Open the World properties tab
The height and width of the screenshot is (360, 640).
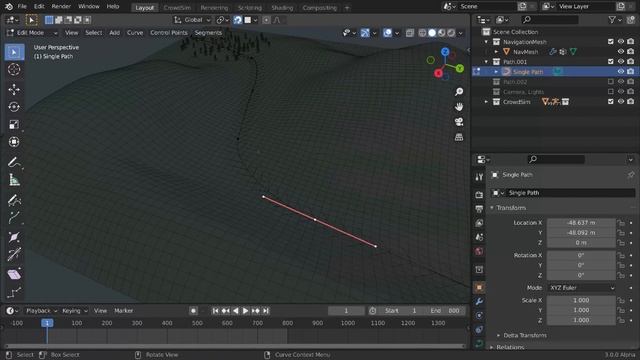coord(479,251)
